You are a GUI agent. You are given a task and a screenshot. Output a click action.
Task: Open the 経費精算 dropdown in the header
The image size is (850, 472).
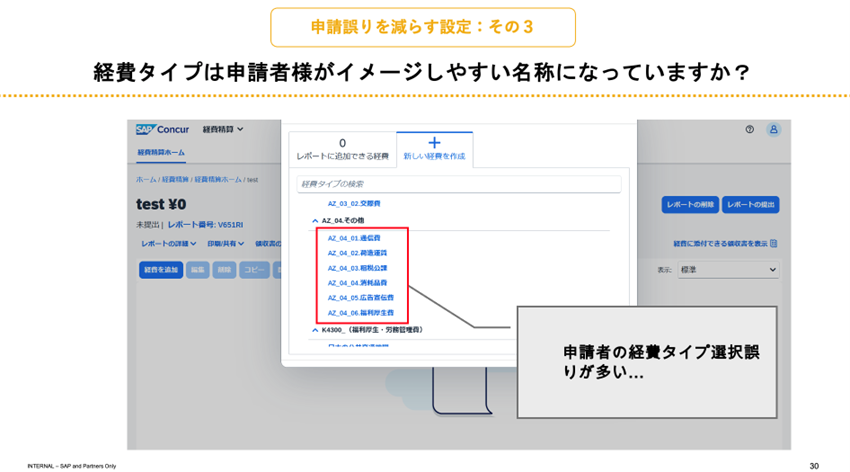tap(223, 130)
